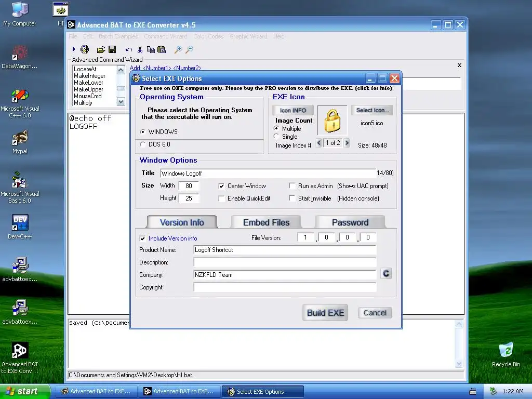
Task: Select MakeInteger in the command list
Action: coord(89,76)
